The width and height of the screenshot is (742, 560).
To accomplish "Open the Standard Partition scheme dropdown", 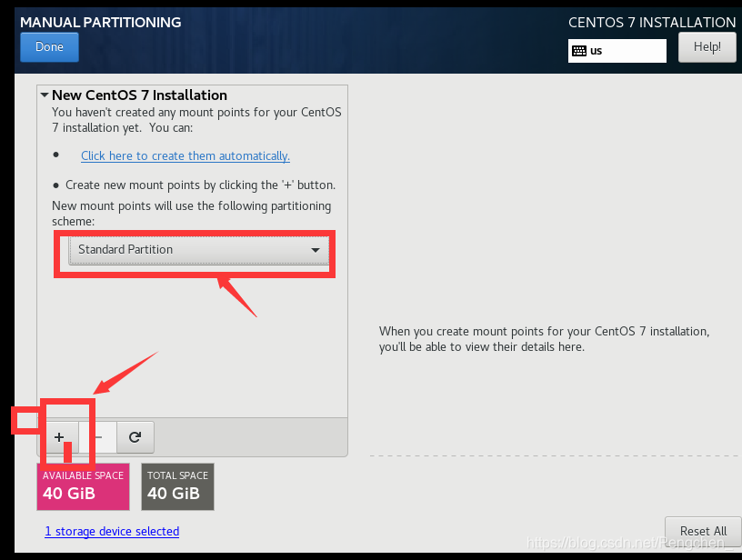I will pos(199,250).
